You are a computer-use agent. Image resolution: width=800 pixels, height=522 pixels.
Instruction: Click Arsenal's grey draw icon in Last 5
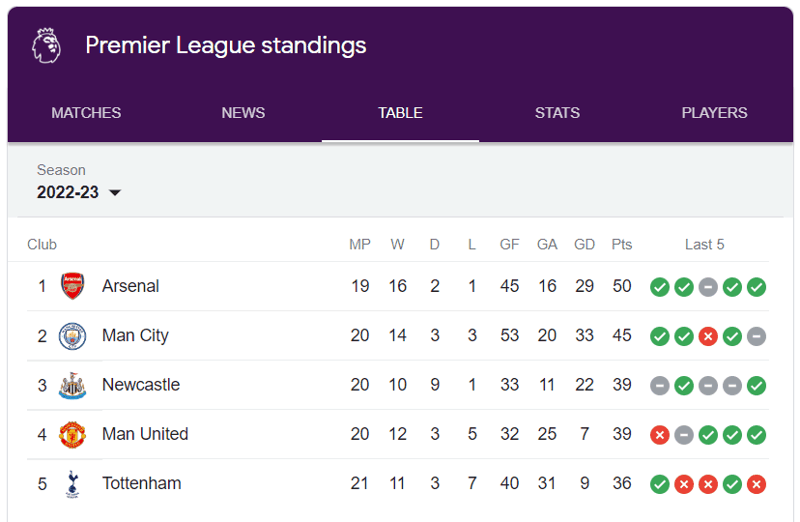[x=708, y=287]
